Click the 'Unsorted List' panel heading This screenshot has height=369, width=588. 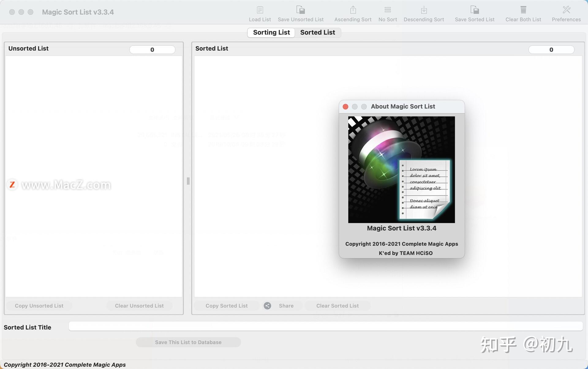tap(28, 48)
